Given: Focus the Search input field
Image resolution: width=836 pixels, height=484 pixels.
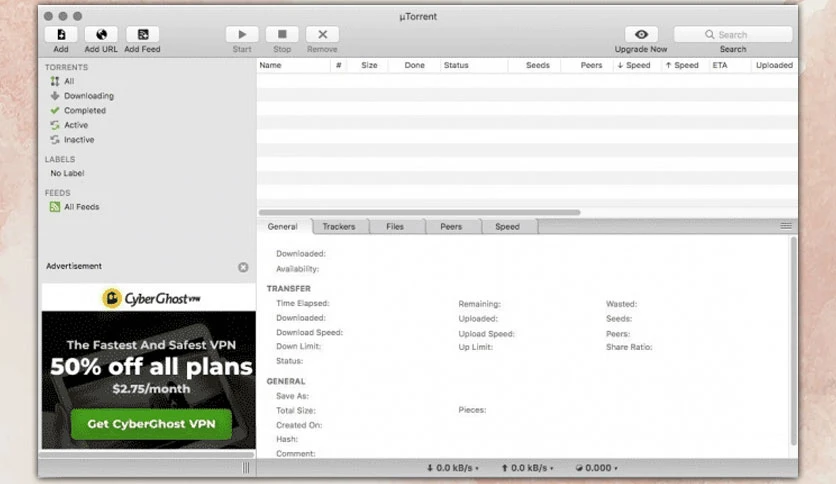Looking at the screenshot, I should pyautogui.click(x=733, y=35).
